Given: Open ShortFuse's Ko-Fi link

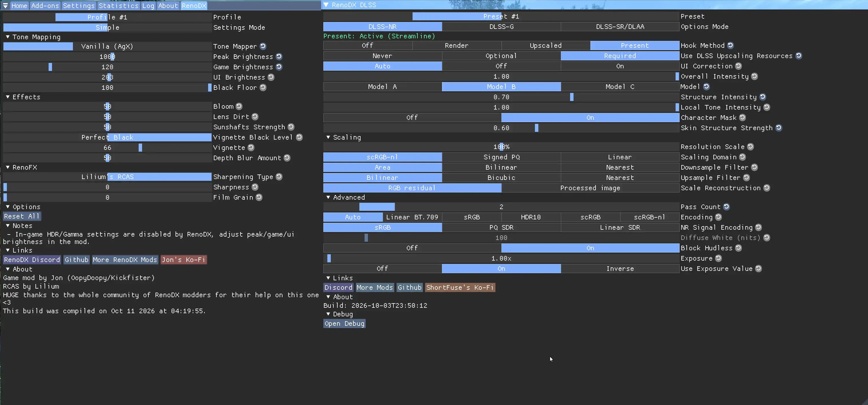Looking at the screenshot, I should pyautogui.click(x=460, y=287).
